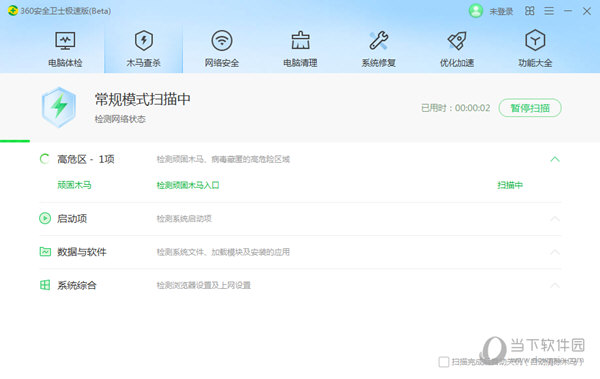Open the 电脑清理 broom icon
Viewport: 600px width, 379px height.
pos(300,41)
